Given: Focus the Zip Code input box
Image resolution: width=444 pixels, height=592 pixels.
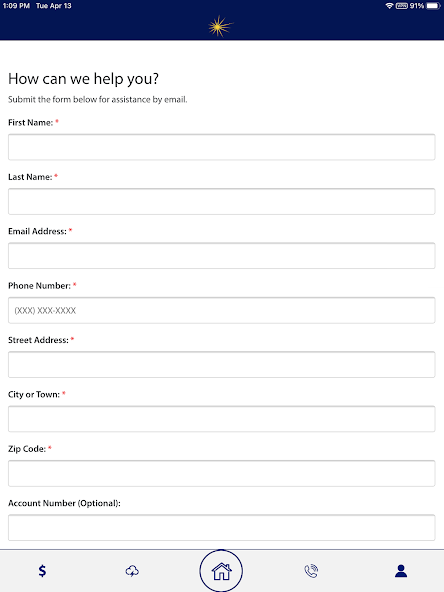Looking at the screenshot, I should tap(222, 473).
